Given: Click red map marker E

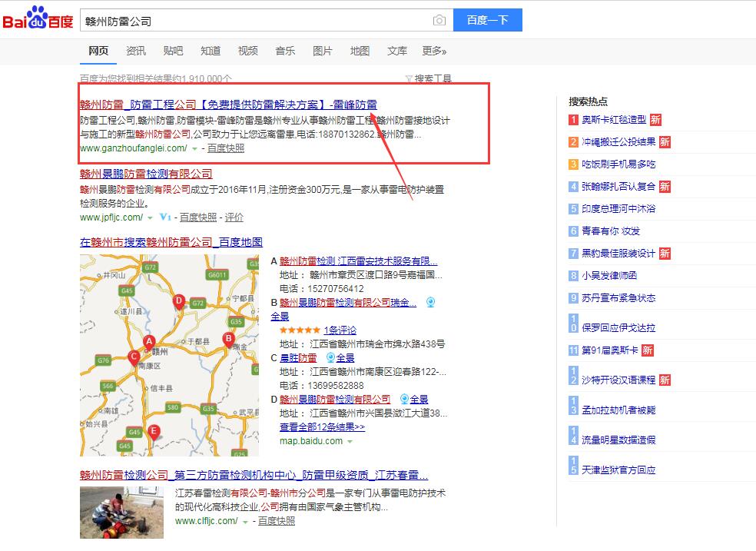Looking at the screenshot, I should click(x=154, y=431).
